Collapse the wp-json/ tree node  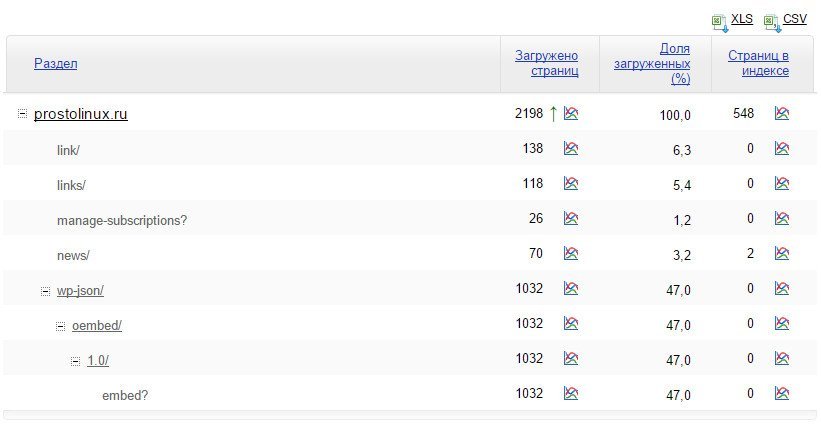click(46, 291)
